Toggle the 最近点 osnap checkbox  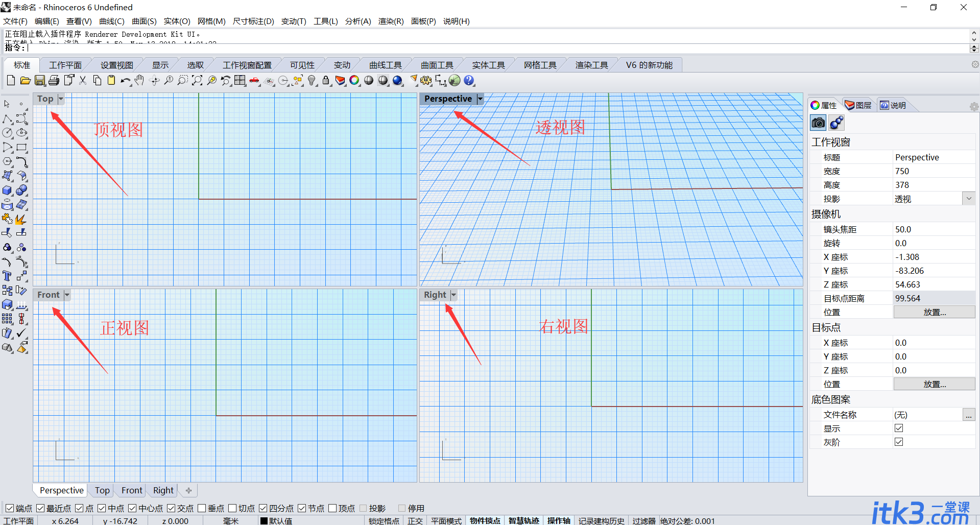coord(40,508)
